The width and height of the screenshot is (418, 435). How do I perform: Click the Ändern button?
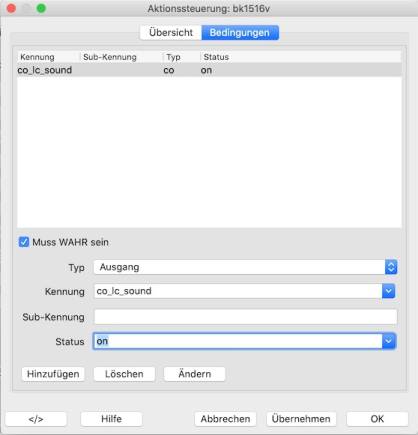195,374
